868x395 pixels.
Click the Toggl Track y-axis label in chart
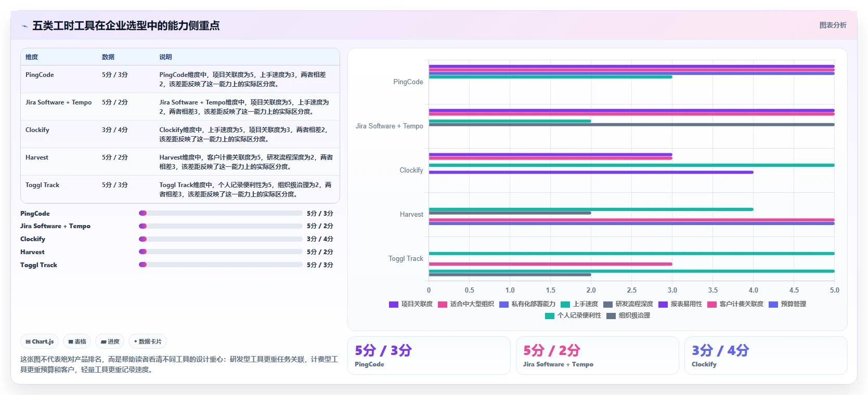(406, 259)
